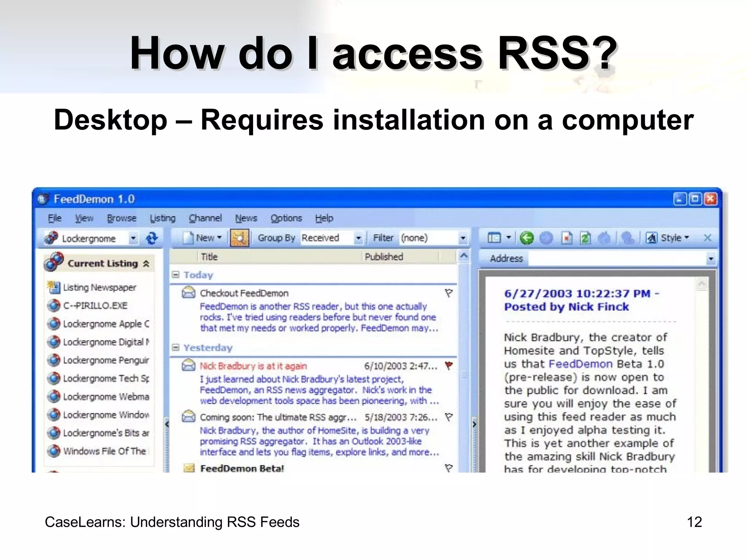
Task: Collapse the Yesterday group
Action: 176,347
